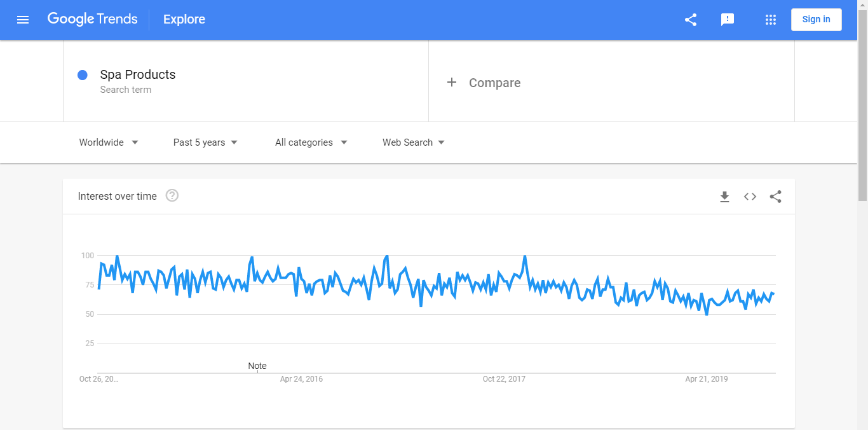Click the Note marker on the chart
Viewport: 868px width, 430px height.
pos(257,366)
